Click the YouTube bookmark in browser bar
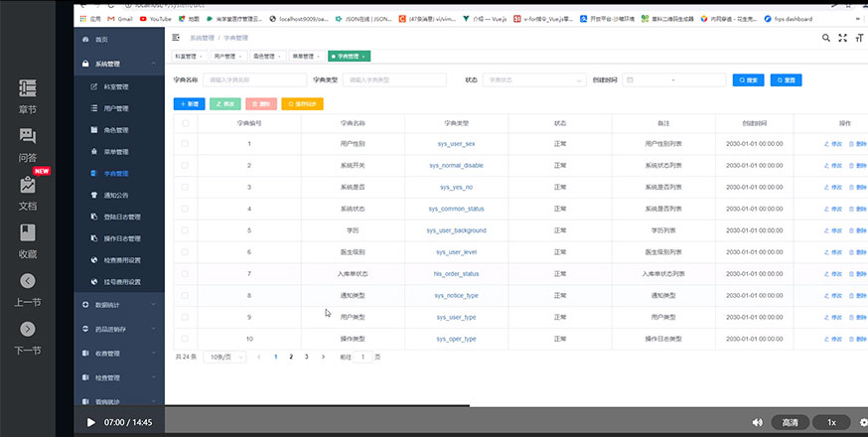Screen dimensions: 868x437 156,19
